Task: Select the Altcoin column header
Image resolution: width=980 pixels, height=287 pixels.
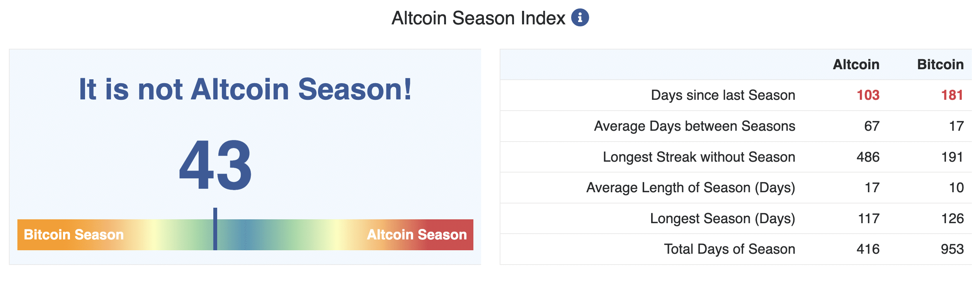Action: point(856,65)
